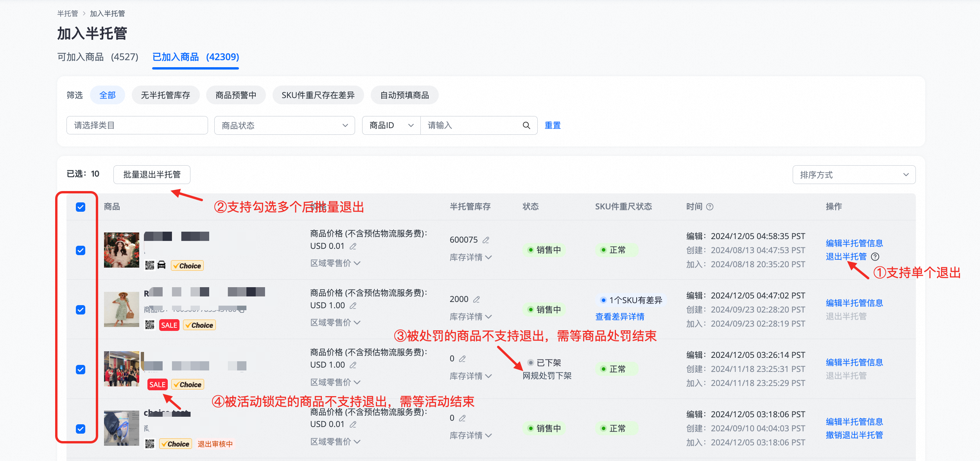The width and height of the screenshot is (980, 461).
Task: Select the 无半托管库存 filter chip
Action: click(165, 95)
